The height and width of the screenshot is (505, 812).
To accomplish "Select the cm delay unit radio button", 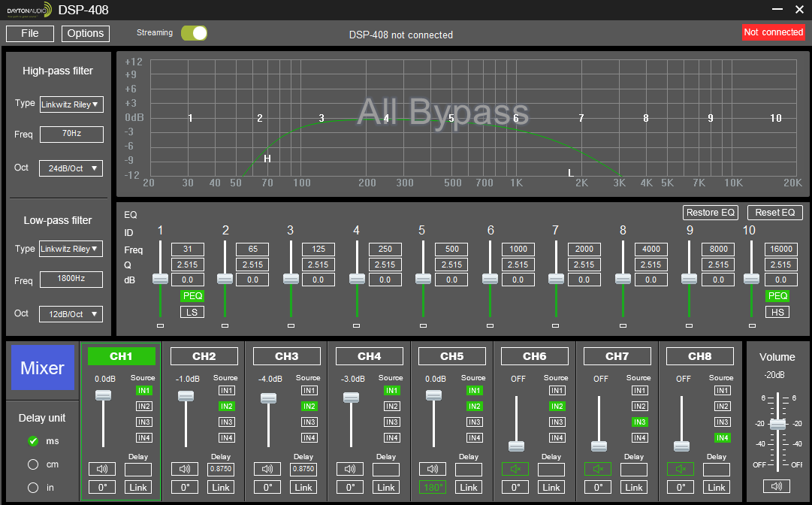I will [33, 464].
